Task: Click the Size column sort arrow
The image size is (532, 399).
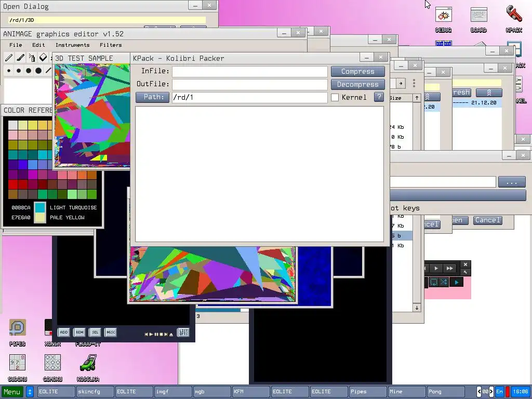Action: tap(417, 98)
